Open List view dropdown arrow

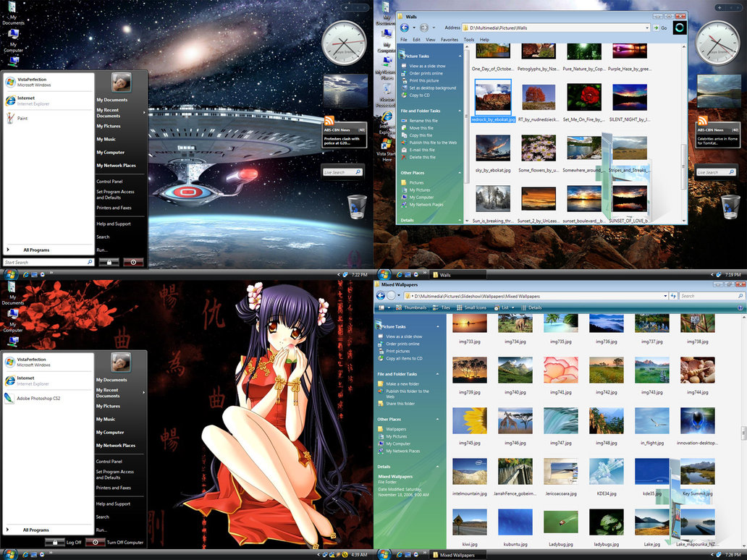[513, 307]
